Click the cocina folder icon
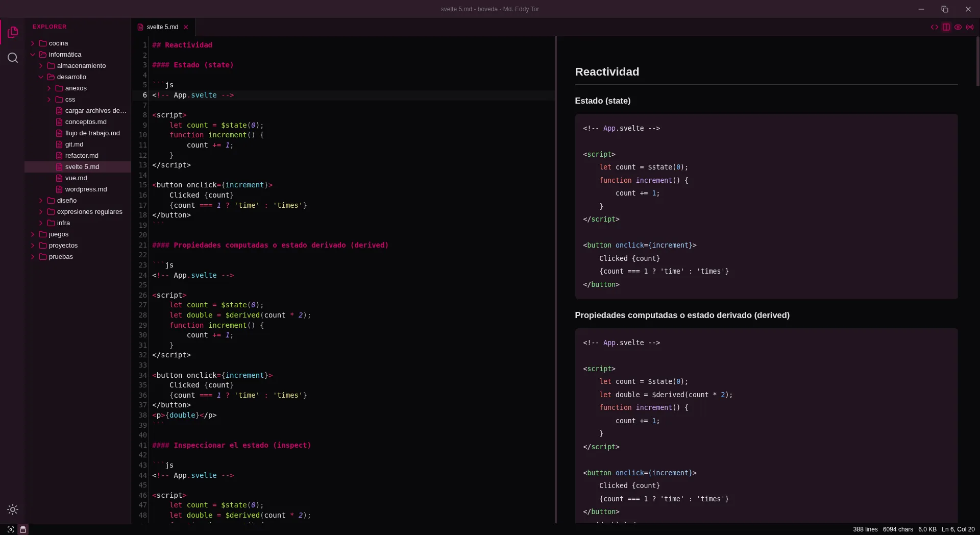Screen dimensions: 980x535 click(x=43, y=43)
